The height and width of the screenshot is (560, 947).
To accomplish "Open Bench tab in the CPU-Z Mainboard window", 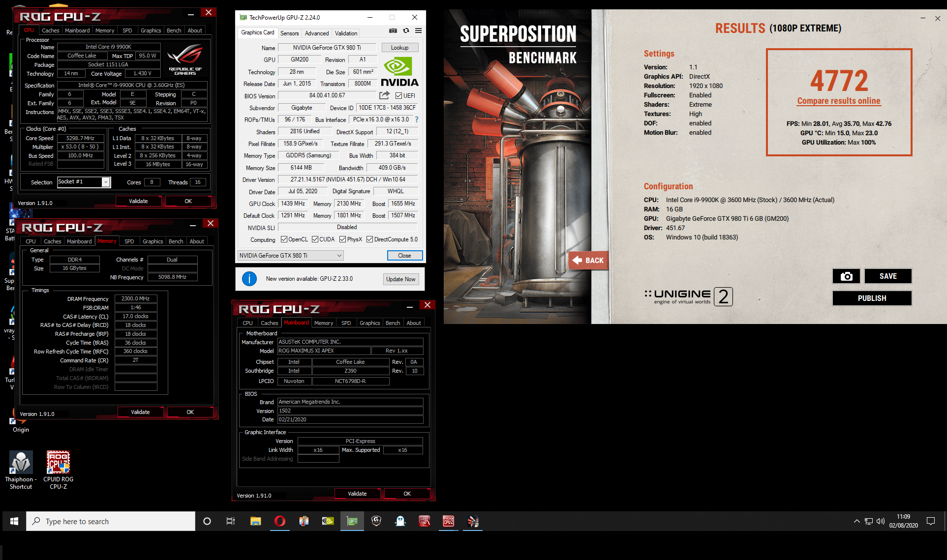I will coord(393,323).
